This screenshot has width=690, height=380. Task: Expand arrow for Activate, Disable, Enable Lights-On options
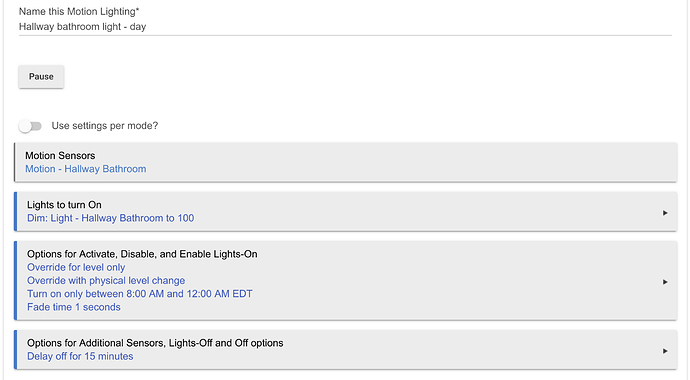(x=665, y=282)
